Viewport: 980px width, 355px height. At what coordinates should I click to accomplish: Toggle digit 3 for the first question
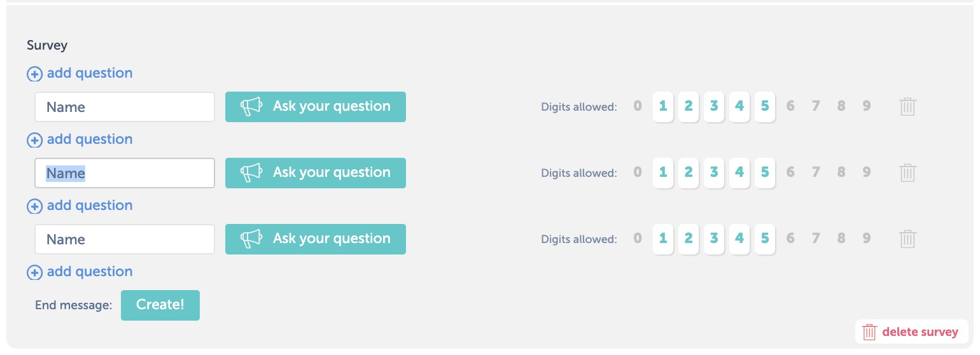click(714, 106)
